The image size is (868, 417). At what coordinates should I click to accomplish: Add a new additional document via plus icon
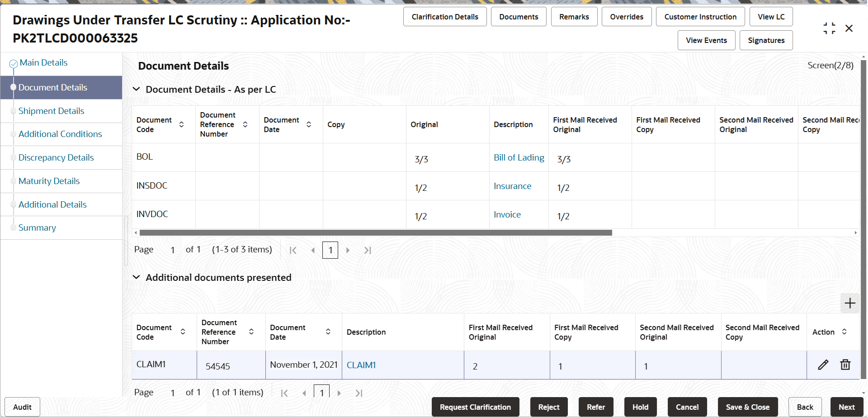pyautogui.click(x=850, y=303)
